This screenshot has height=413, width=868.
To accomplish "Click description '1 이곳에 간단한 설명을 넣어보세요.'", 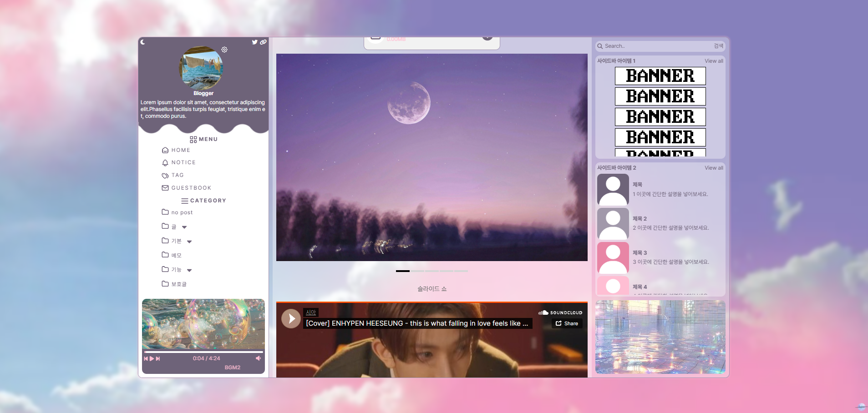I will tap(670, 194).
